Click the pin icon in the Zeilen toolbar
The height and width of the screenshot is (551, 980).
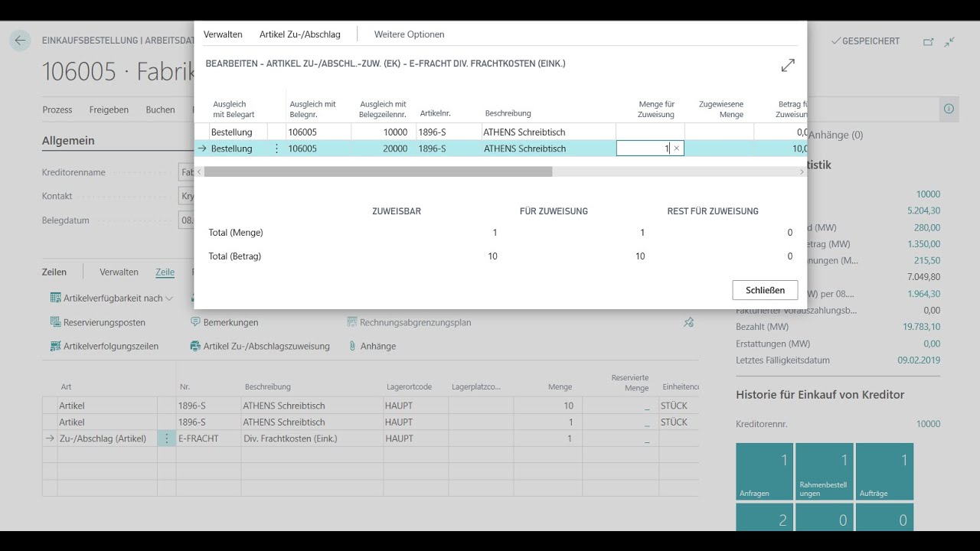point(688,322)
